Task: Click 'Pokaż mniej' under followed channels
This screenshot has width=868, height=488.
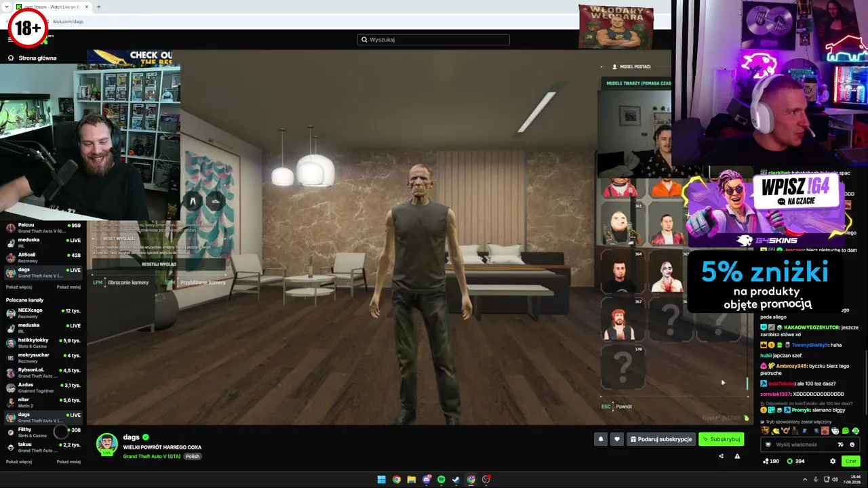Action: pyautogui.click(x=68, y=287)
